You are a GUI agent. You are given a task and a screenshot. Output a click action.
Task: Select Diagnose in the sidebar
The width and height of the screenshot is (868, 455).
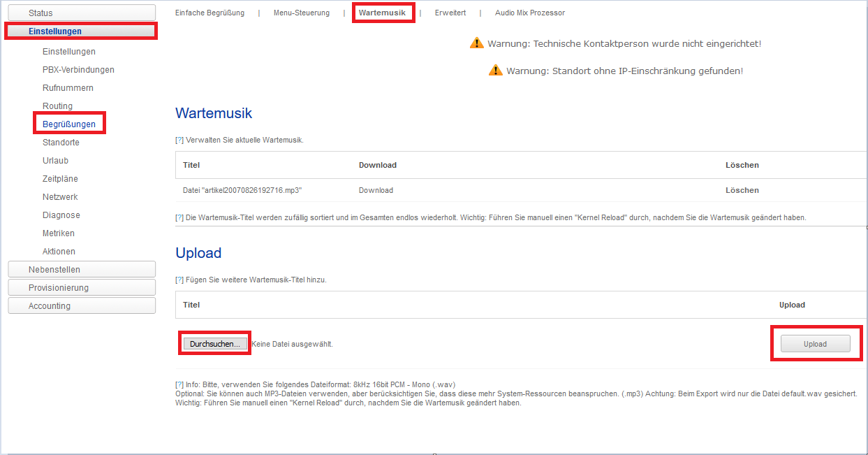pyautogui.click(x=61, y=215)
